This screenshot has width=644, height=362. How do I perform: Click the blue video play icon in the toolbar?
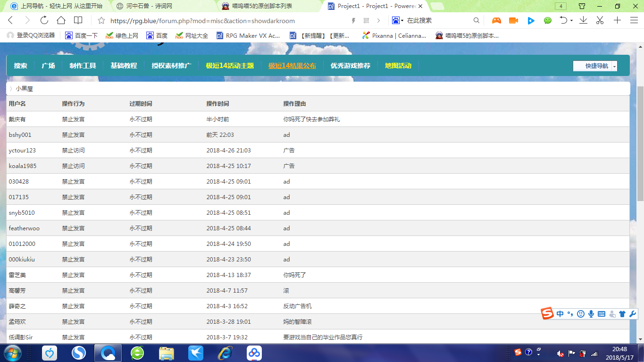point(531,20)
